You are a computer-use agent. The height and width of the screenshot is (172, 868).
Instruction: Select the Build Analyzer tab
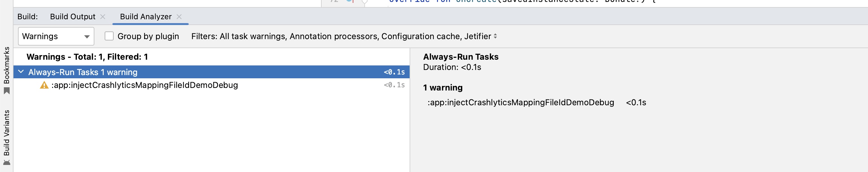tap(145, 16)
